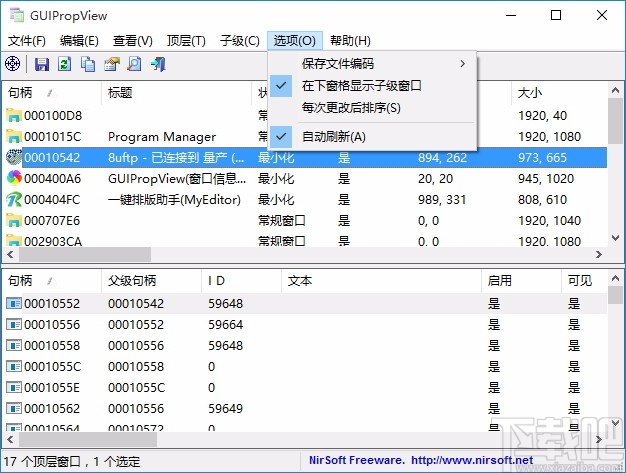Open the 编辑(E) menu

pyautogui.click(x=79, y=40)
